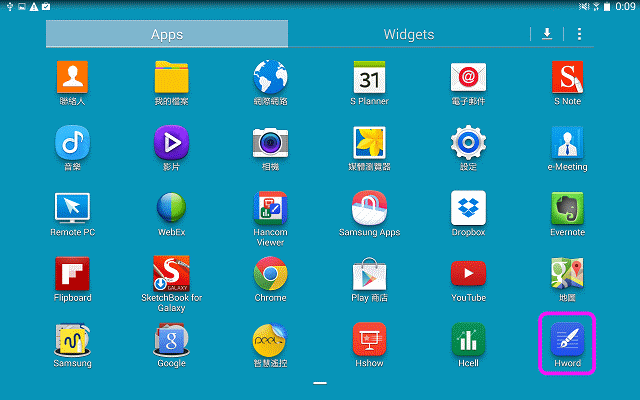The image size is (640, 400).
Task: Launch the YouTube app
Action: tap(468, 273)
